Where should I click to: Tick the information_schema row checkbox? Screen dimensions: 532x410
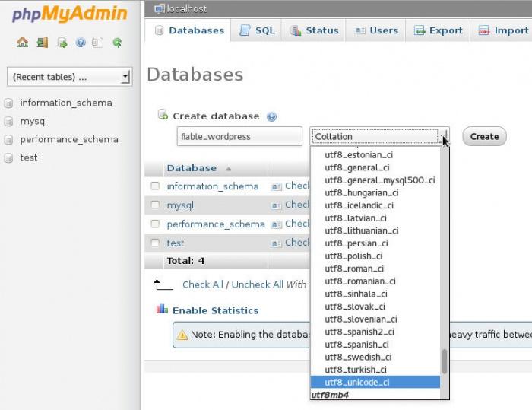click(155, 186)
